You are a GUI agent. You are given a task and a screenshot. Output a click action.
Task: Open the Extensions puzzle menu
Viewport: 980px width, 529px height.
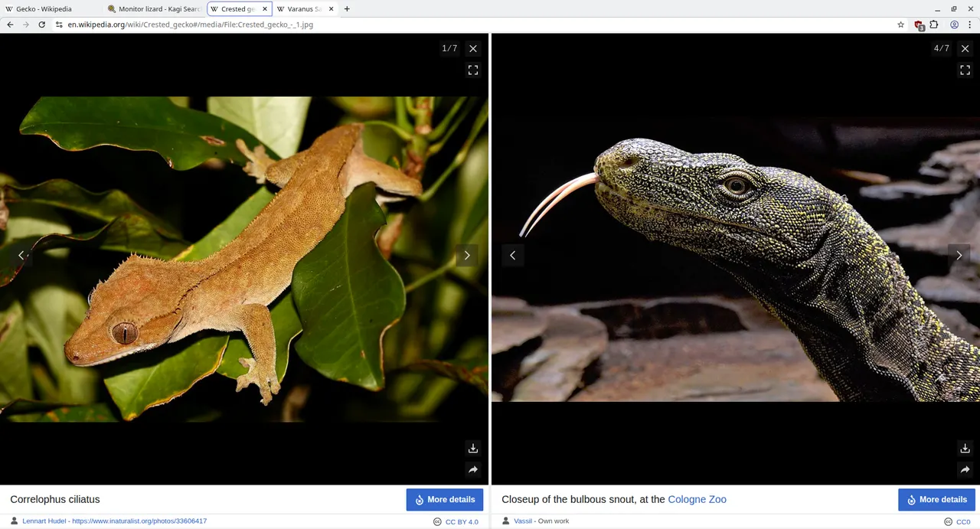[934, 24]
